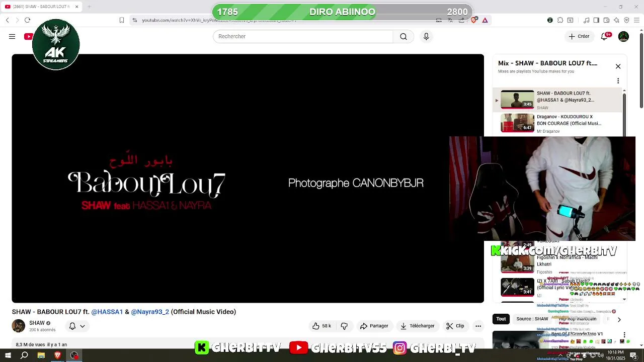Bookmark this page with bookmark icon
644x362 pixels.
pos(122,20)
